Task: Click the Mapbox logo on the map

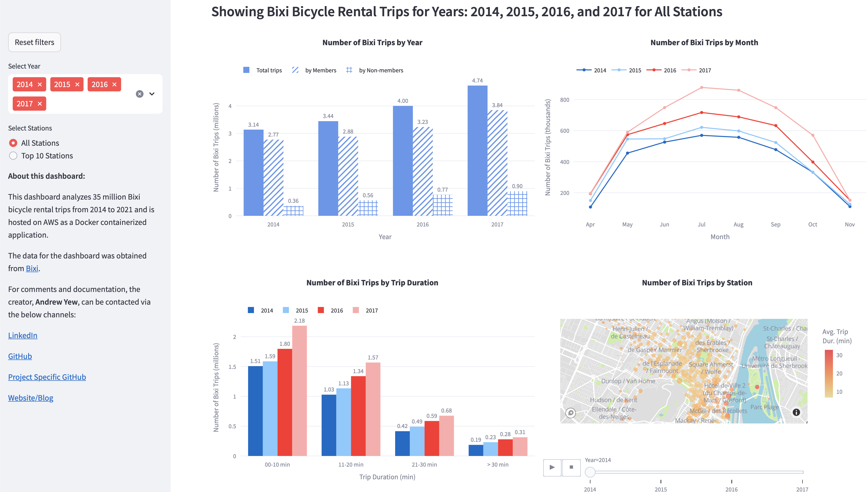Action: [571, 413]
